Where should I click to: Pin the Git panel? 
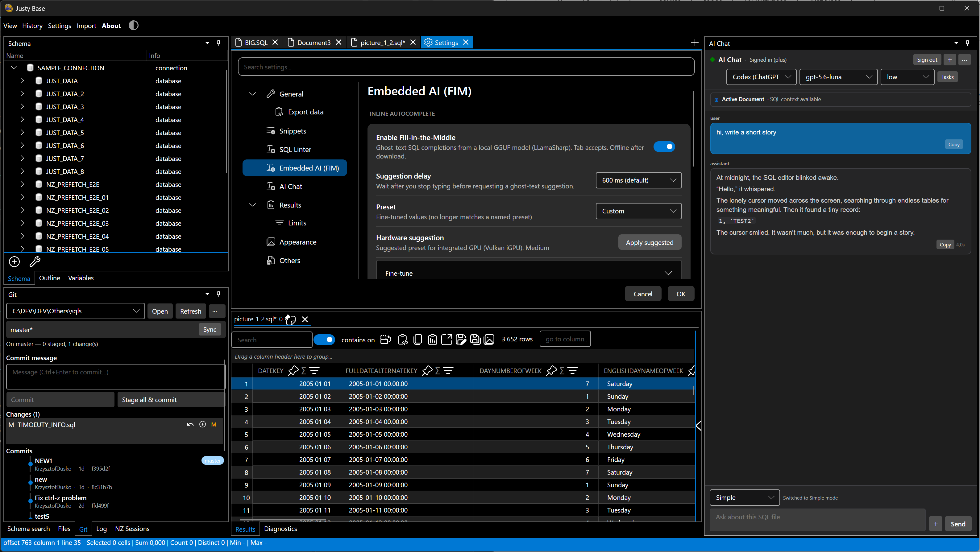pos(219,294)
